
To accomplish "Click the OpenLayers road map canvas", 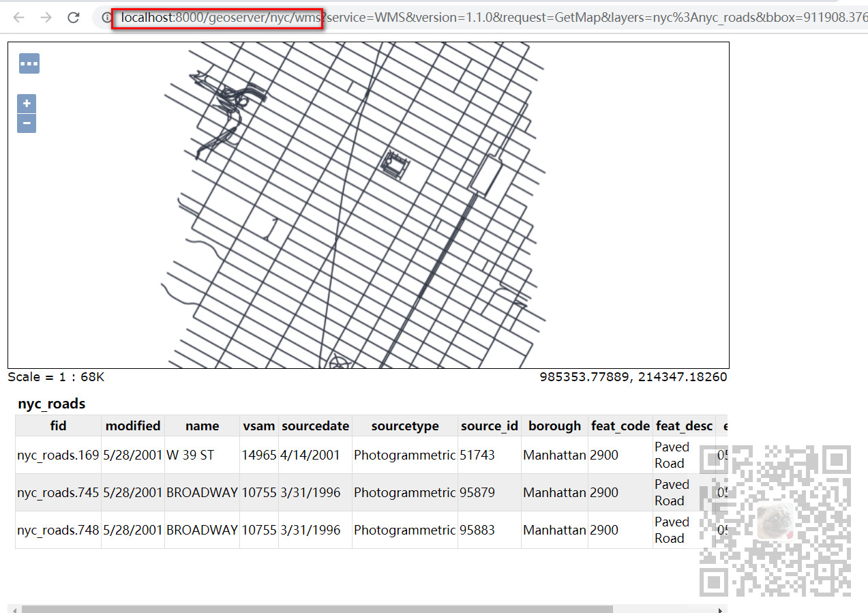I will [368, 205].
